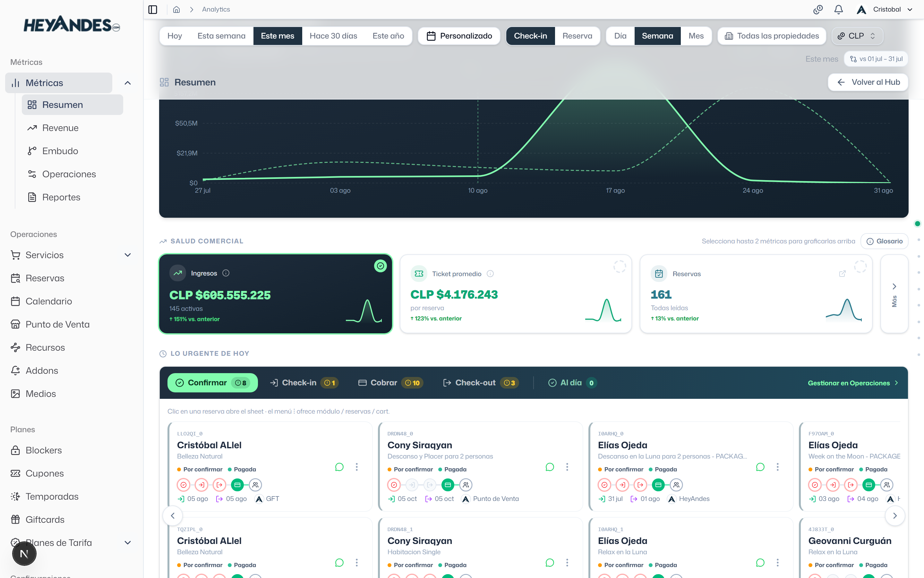924x578 pixels.
Task: Show previous reservation cards with left arrow
Action: (173, 516)
